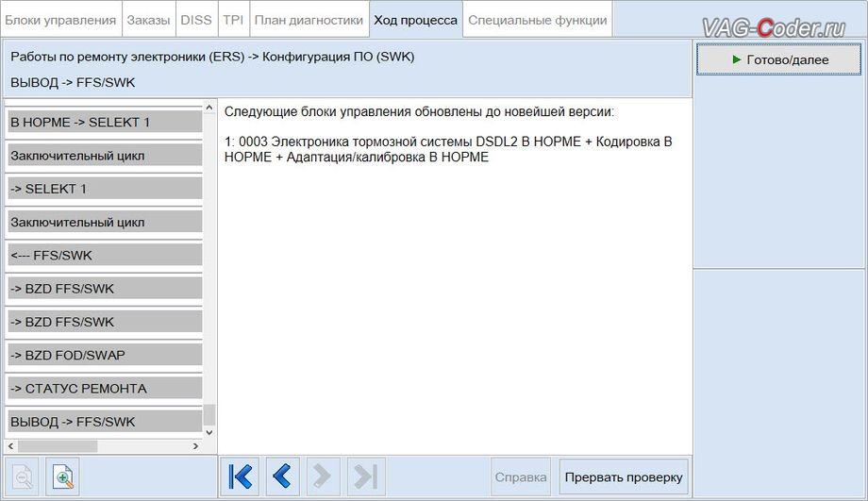Select the -> СТАТУС РЕМОНТА step
Screen dimensions: 868x501
104,388
